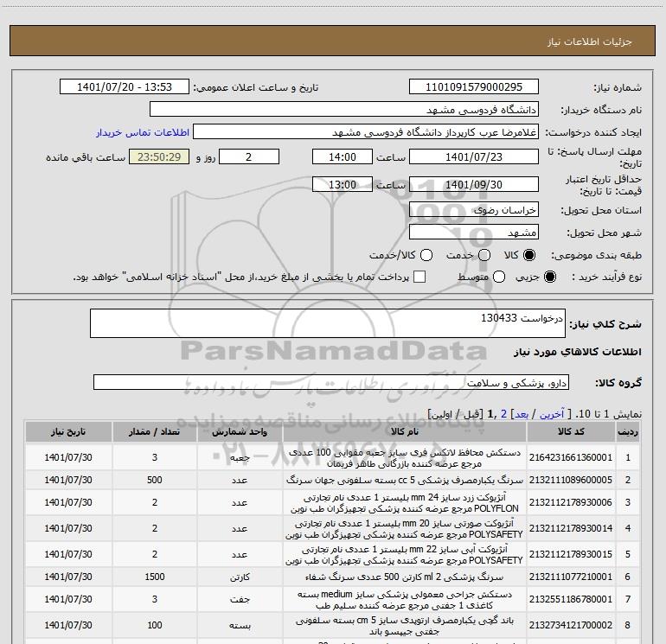Click item code 2164231661360001
The image size is (666, 644).
point(571,457)
